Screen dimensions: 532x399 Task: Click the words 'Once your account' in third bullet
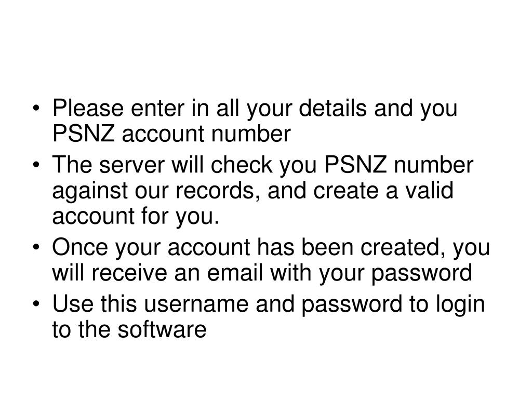pos(151,248)
